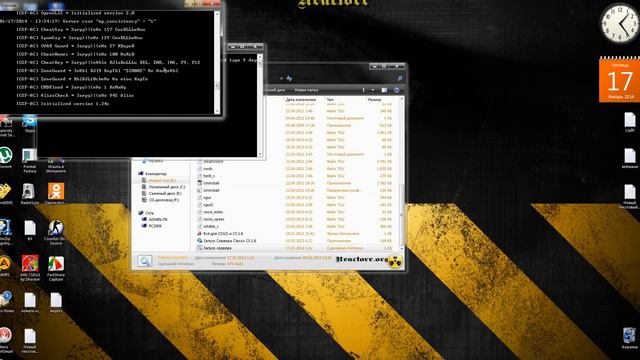Launch the uTorrent desktop icon
This screenshot has height=360, width=640.
click(5, 158)
